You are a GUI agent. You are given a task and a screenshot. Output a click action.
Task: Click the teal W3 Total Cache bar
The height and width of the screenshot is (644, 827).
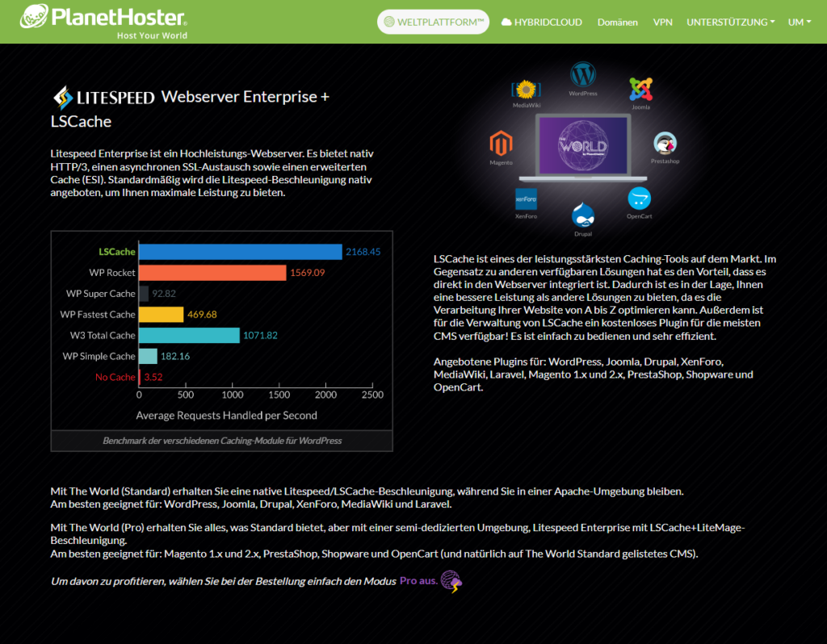pyautogui.click(x=189, y=335)
